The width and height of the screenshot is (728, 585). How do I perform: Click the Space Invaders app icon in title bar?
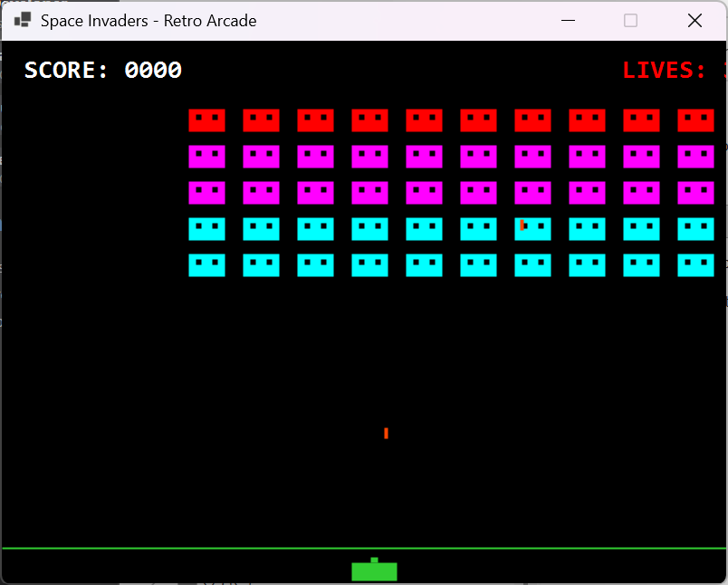pyautogui.click(x=23, y=20)
